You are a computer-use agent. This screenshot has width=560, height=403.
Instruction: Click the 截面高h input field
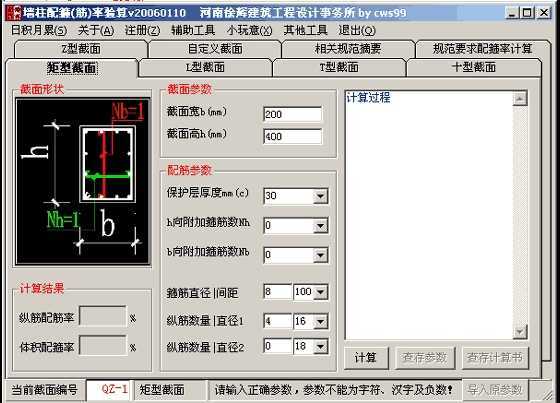click(x=292, y=136)
